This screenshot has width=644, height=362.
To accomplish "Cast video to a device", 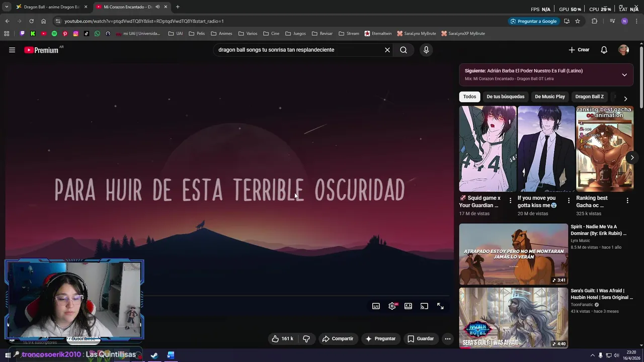I will 424,306.
